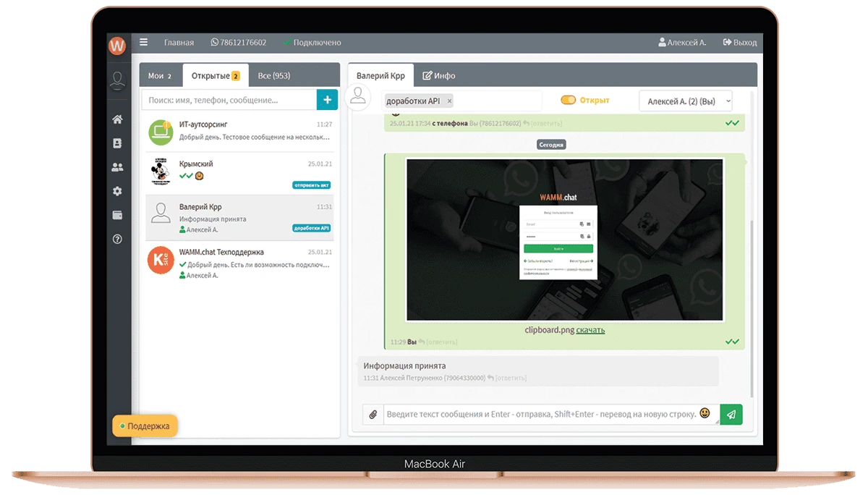This screenshot has height=495, width=868.
Task: Open the emoji smiley picker
Action: 705,413
